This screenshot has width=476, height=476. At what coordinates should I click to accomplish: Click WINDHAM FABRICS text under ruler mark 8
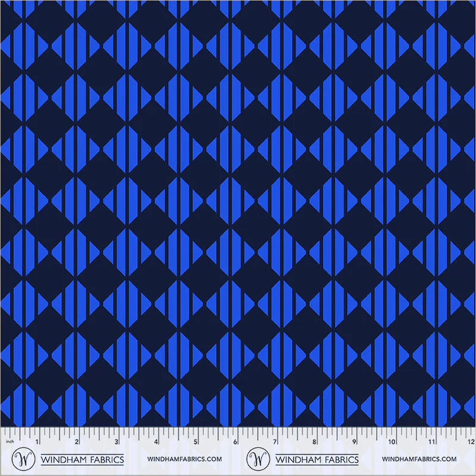(317, 459)
